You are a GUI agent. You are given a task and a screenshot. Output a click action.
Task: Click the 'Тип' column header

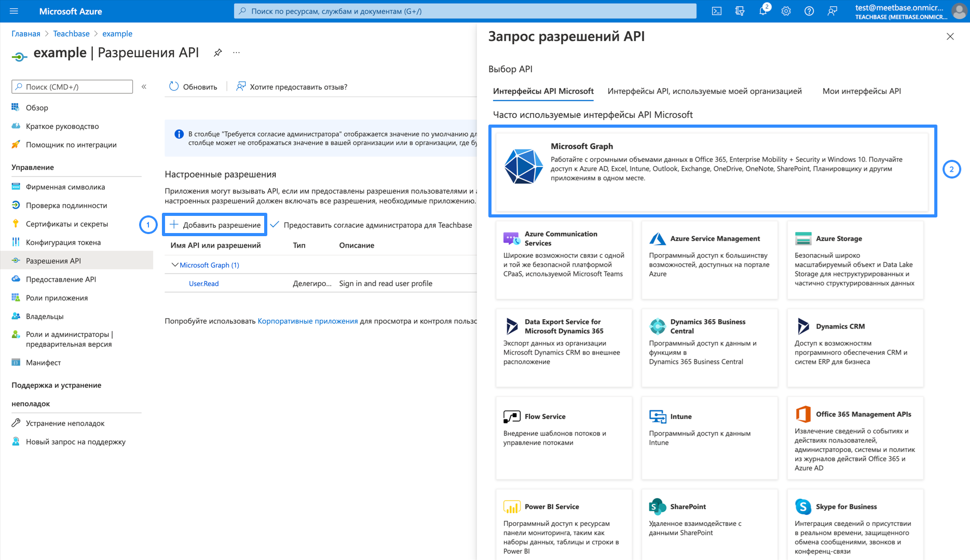[299, 245]
